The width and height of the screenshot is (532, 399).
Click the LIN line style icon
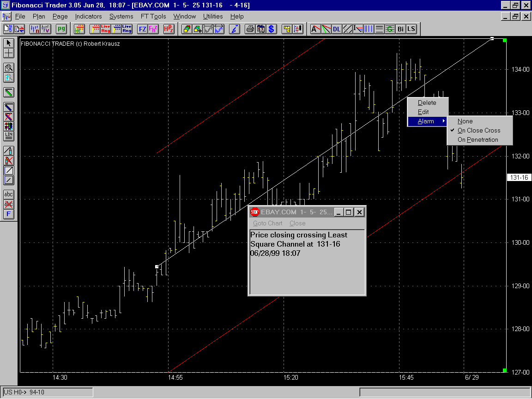click(x=8, y=136)
